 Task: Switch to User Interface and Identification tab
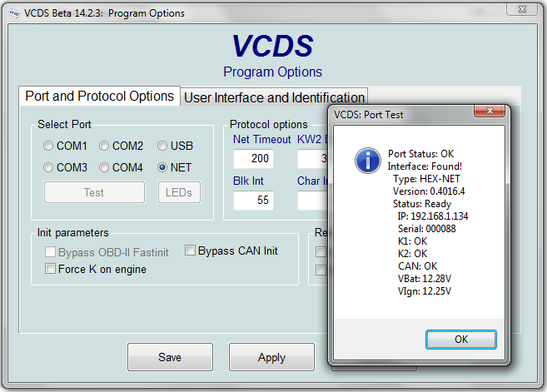(274, 97)
